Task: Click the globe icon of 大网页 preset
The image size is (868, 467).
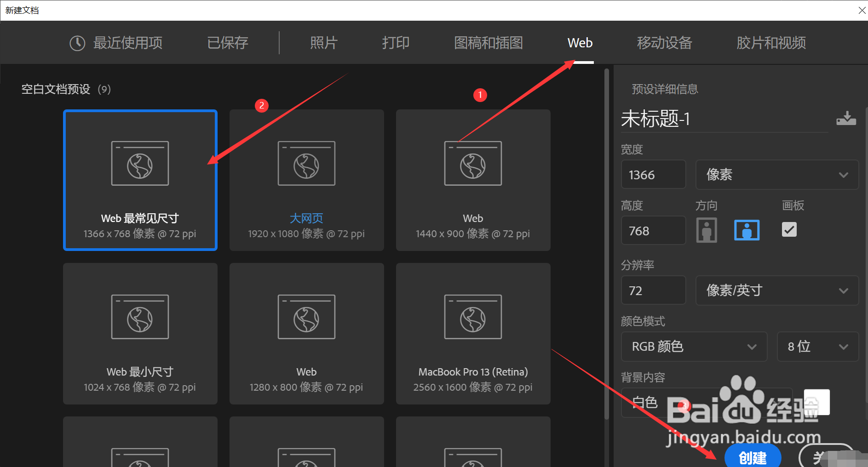Action: [x=306, y=164]
